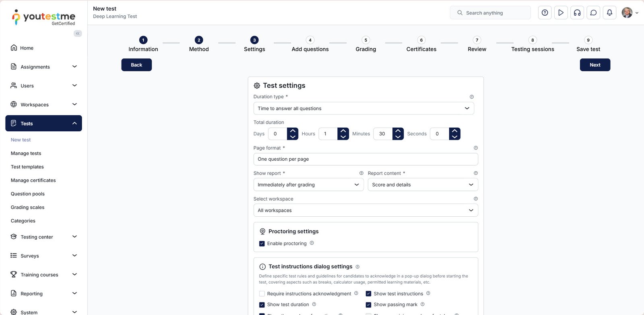This screenshot has width=644, height=315.
Task: Open the notifications bell icon
Action: pos(609,13)
